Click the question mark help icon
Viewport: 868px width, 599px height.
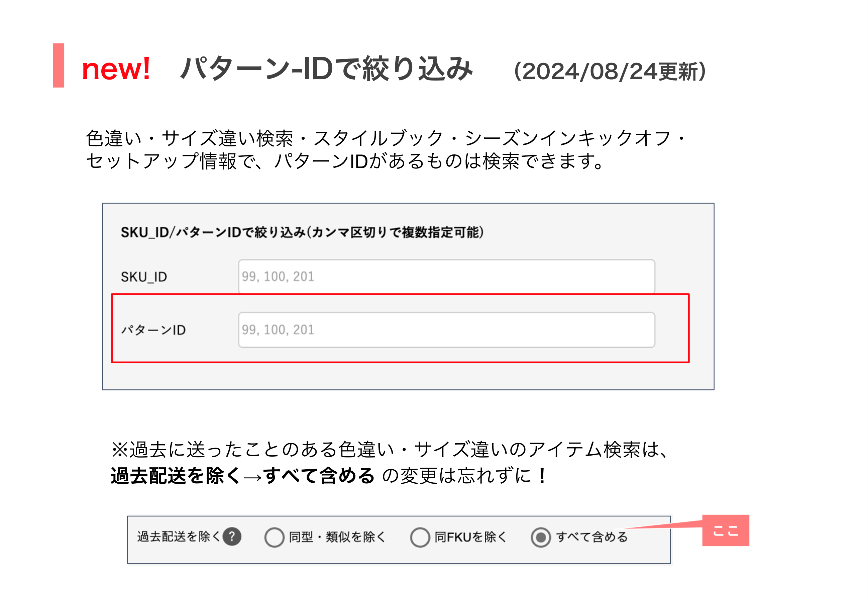(x=232, y=536)
